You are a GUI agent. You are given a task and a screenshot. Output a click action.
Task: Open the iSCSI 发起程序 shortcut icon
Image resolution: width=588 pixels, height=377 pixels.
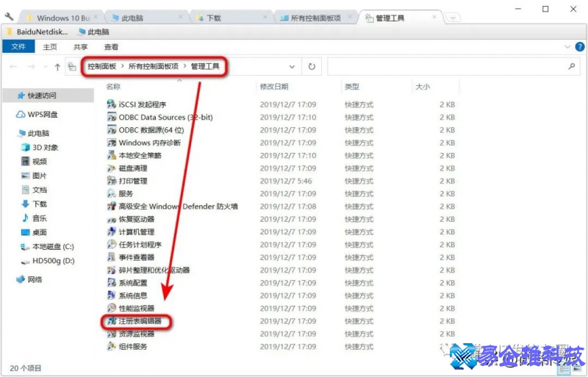tap(112, 104)
